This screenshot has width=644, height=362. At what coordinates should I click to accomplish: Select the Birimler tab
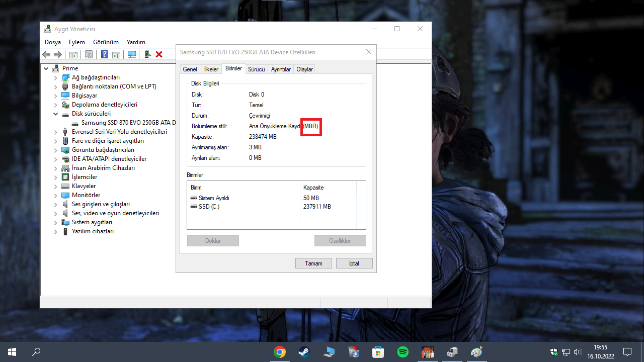[233, 68]
